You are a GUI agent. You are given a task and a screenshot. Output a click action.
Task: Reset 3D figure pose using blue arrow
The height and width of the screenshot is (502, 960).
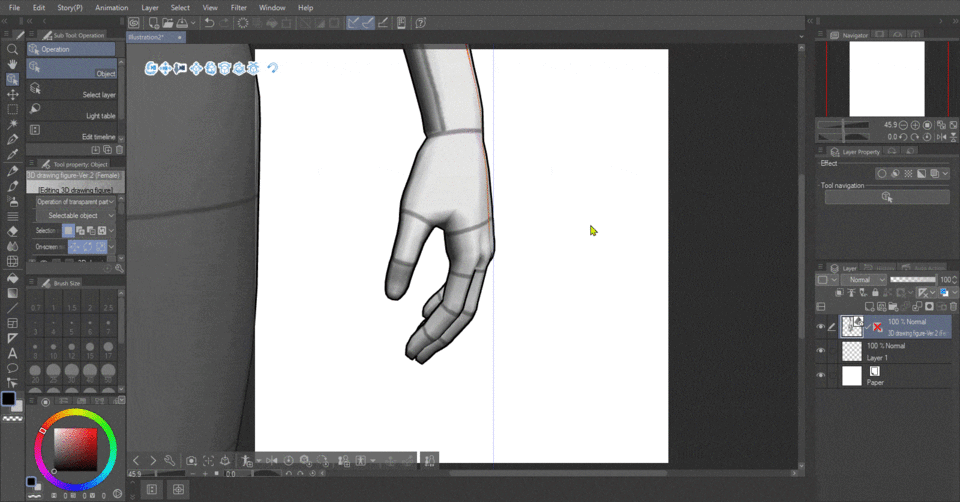point(273,68)
